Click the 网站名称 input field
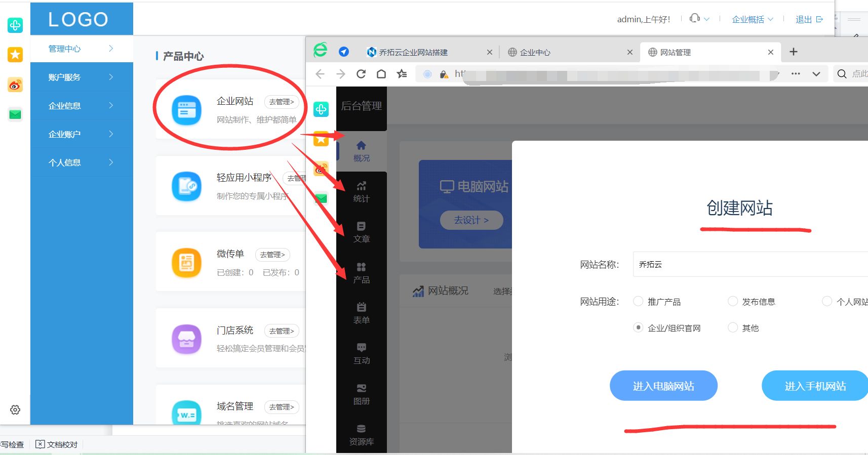 coord(751,264)
